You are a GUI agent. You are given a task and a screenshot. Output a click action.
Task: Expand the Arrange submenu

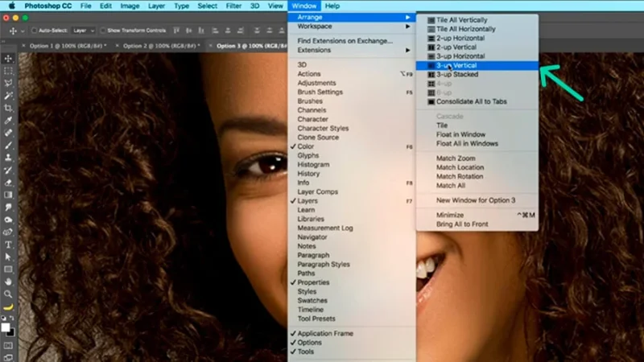[352, 17]
